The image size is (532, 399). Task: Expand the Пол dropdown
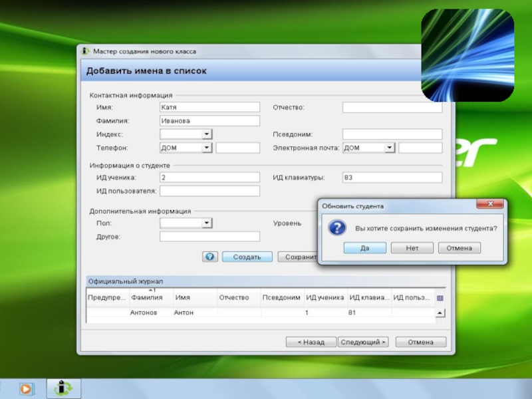[207, 223]
